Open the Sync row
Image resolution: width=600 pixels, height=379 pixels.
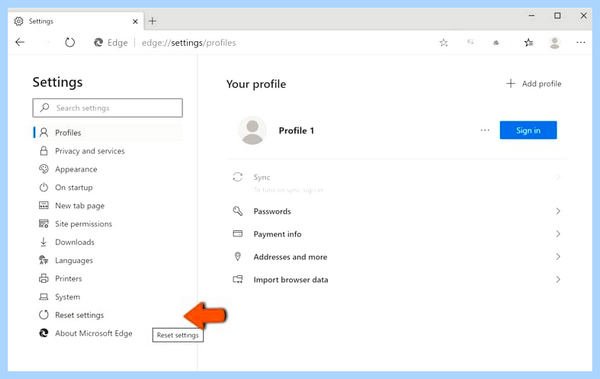point(397,182)
